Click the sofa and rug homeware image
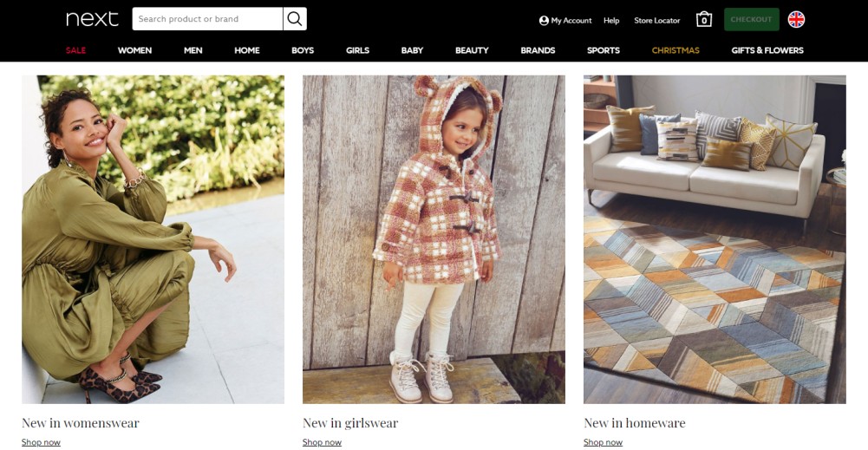868x450 pixels. 715,239
